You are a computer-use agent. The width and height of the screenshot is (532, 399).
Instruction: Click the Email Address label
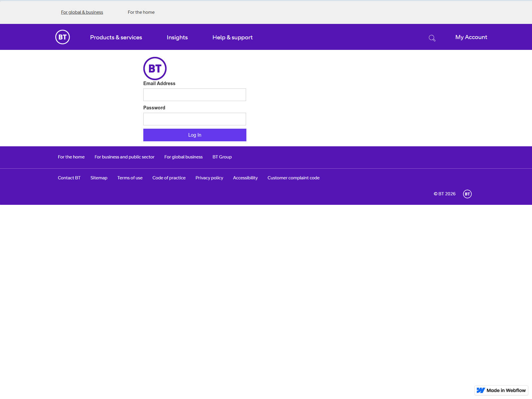(x=159, y=83)
